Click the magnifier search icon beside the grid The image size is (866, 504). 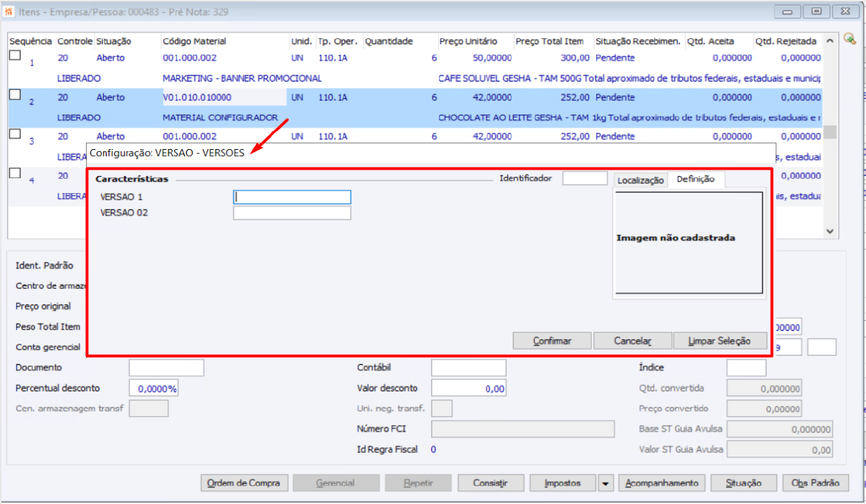[849, 39]
